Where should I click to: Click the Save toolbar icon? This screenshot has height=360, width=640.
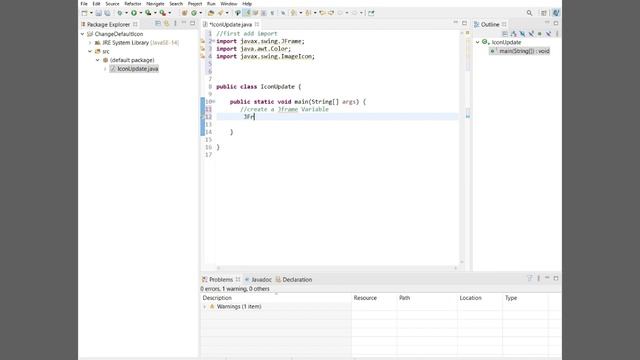[98, 13]
